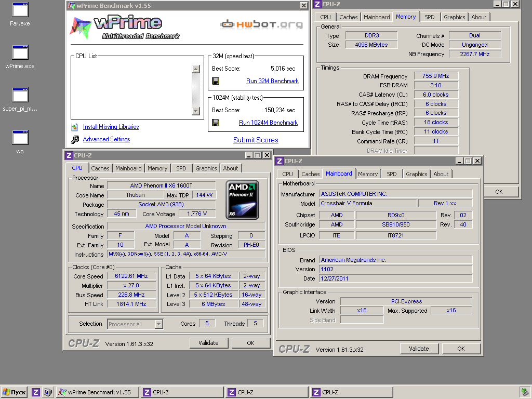Viewport: 532px width, 399px height.
Task: Open Caches tab in Memory window
Action: (349, 17)
